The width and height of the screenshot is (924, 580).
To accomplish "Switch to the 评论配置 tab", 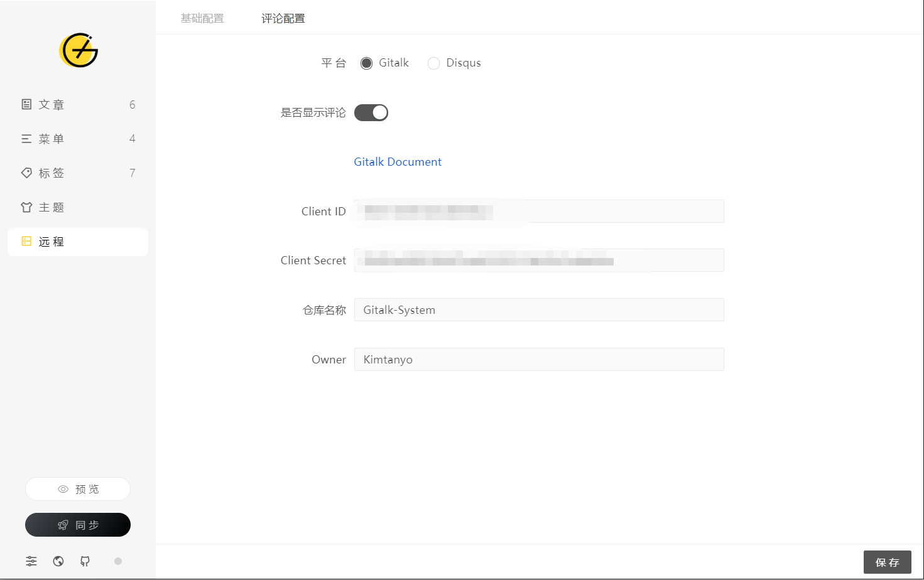I will [283, 18].
